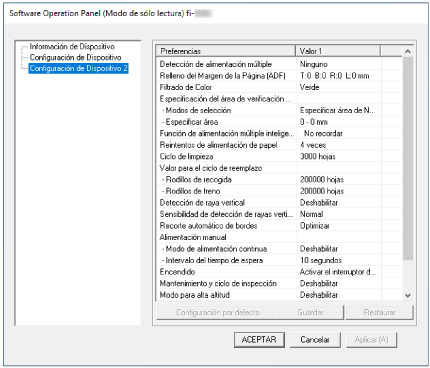Click the Guardar button
The height and width of the screenshot is (368, 430).
(311, 312)
